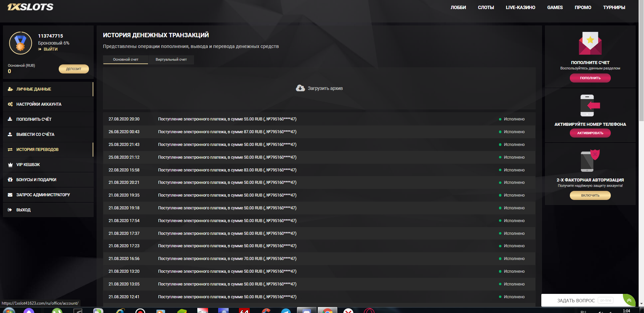Click the bronze medal profile badge
This screenshot has height=313, width=644.
pos(20,43)
